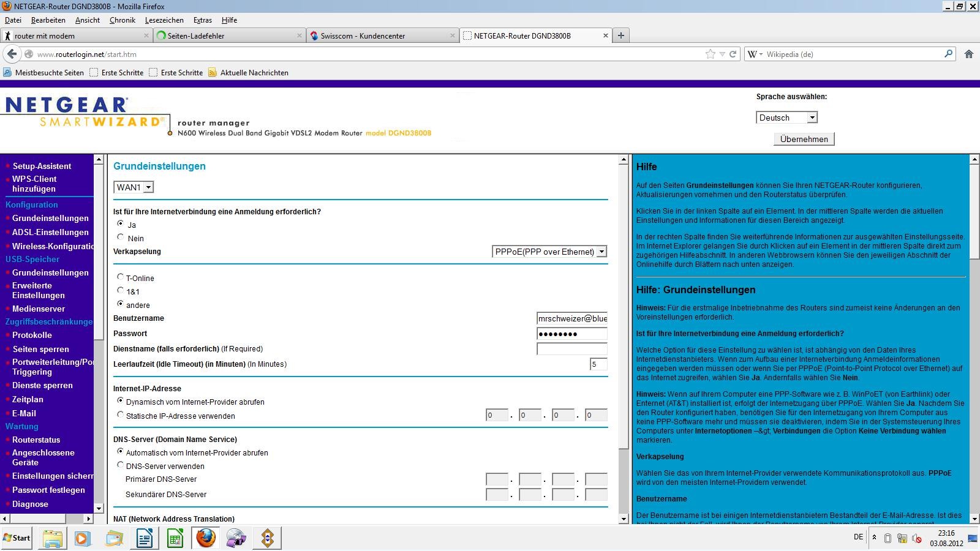
Task: Click the search magnifier icon
Action: 948,54
